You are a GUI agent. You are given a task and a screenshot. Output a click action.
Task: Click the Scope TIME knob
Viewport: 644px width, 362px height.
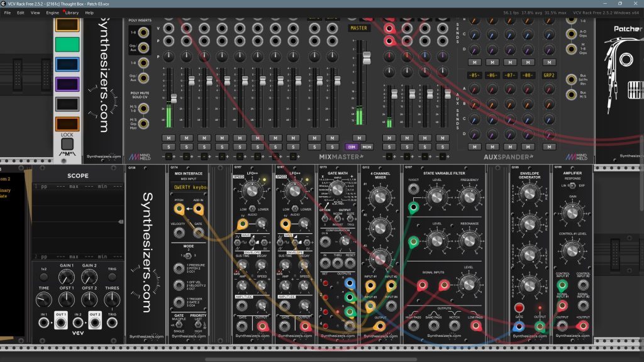click(x=43, y=300)
